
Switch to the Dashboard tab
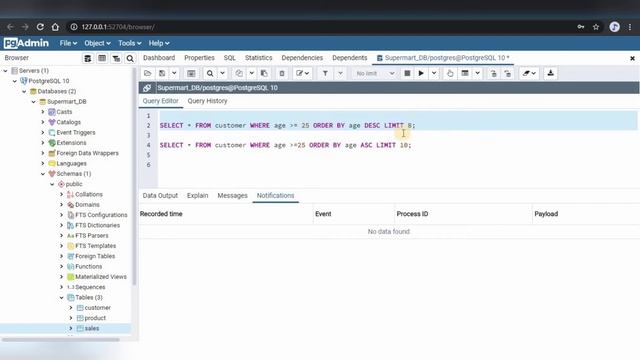[x=159, y=58]
